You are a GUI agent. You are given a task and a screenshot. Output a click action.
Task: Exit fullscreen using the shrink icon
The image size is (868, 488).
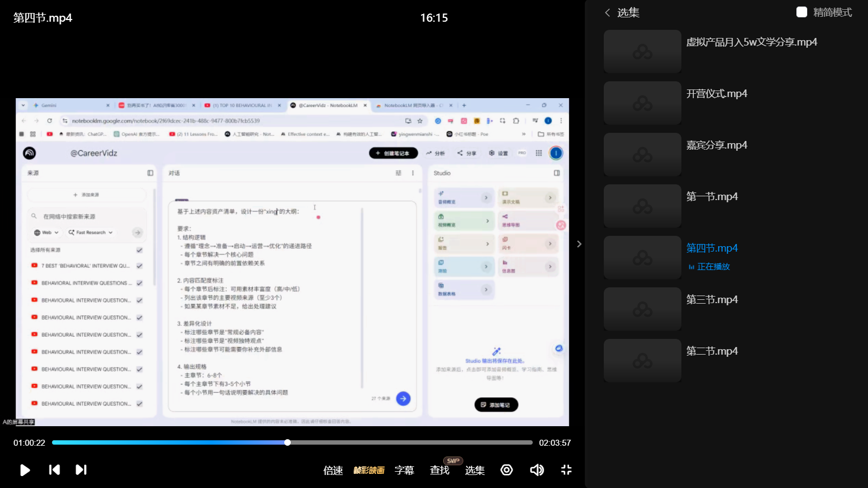[566, 470]
